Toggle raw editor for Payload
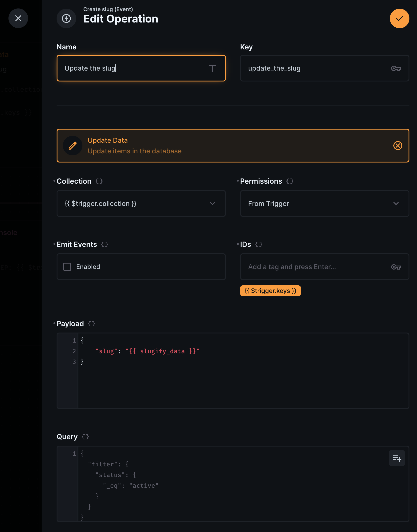417x532 pixels. [92, 324]
